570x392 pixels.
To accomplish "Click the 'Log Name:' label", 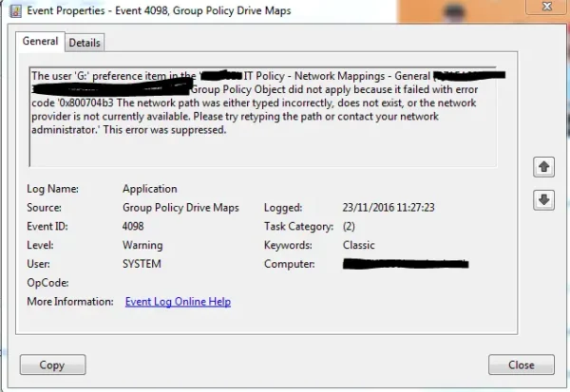I will [x=52, y=189].
